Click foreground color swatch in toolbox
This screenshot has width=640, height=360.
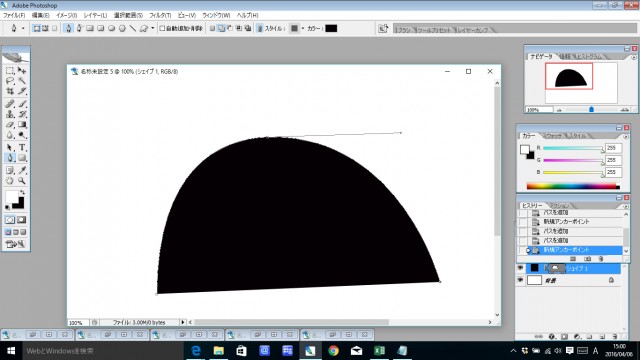pos(12,197)
